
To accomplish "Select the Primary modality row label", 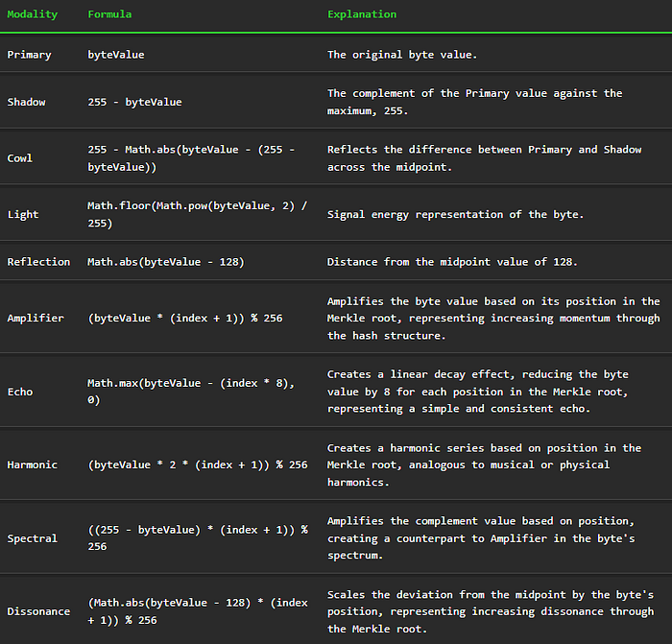I will 29,55.
